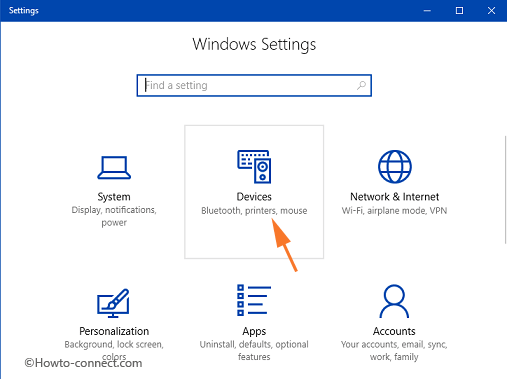Select 'Network & Internet' title
Image resolution: width=507 pixels, height=379 pixels.
(394, 197)
